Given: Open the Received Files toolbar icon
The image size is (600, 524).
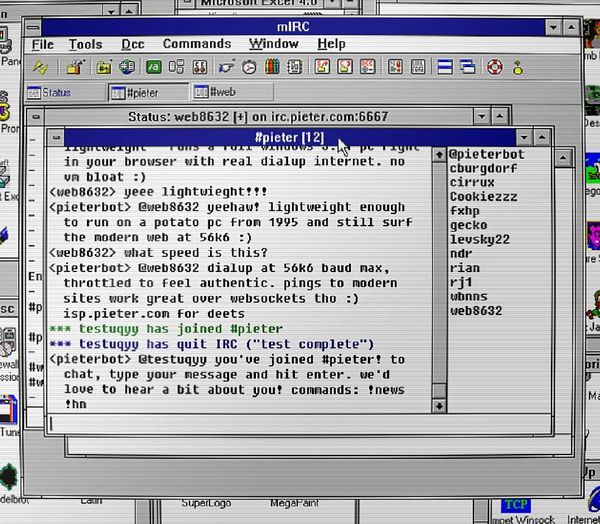Looking at the screenshot, I should coord(395,67).
